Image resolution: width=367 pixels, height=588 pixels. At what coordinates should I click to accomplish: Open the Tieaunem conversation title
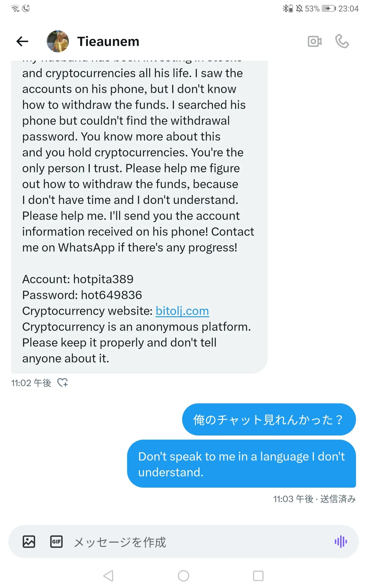pos(108,41)
